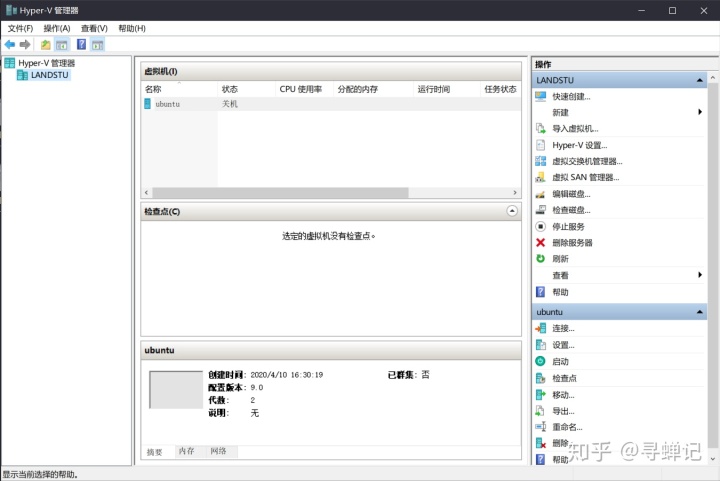Click the ubuntu VM preview thumbnail
This screenshot has width=720, height=481.
pos(176,390)
